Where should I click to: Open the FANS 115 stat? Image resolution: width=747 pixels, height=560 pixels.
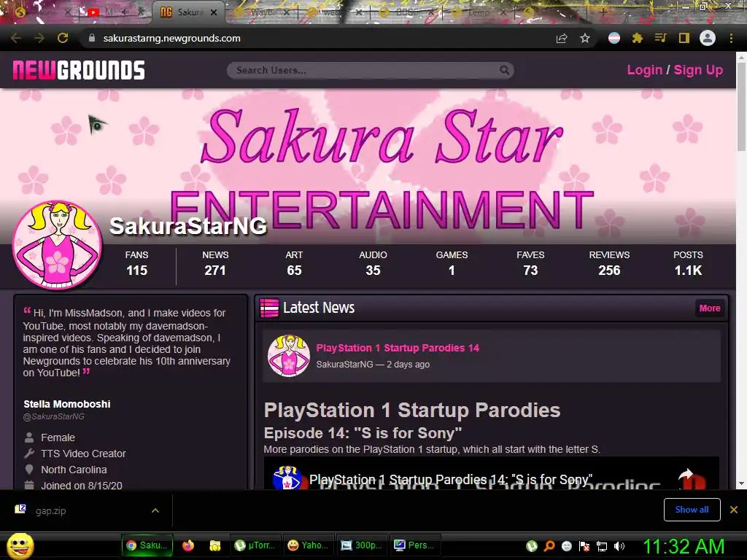tap(136, 263)
